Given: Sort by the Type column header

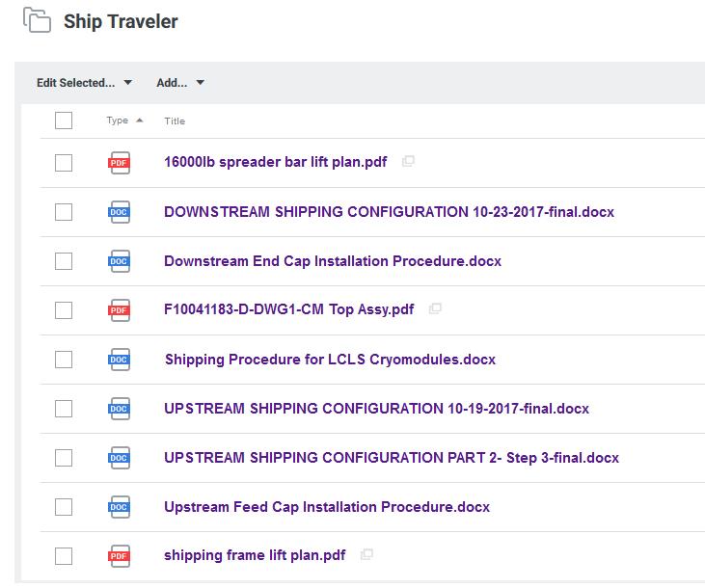Looking at the screenshot, I should tap(118, 120).
